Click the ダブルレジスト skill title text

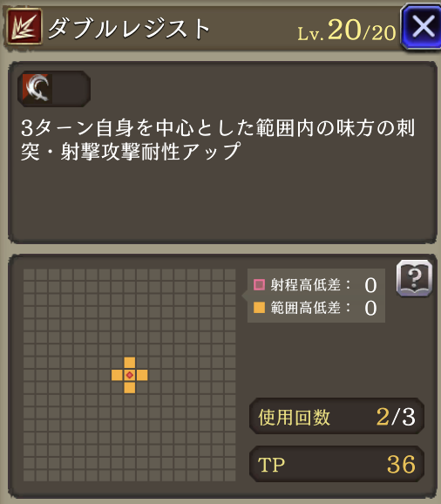click(x=129, y=28)
